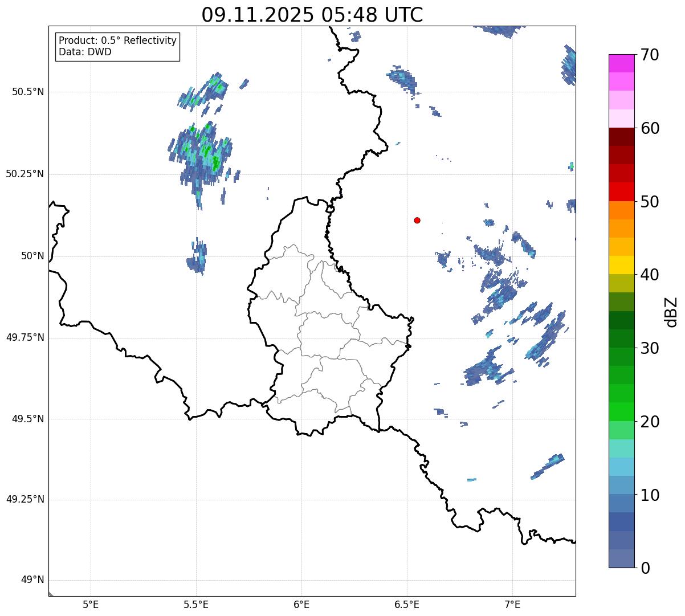Image resolution: width=685 pixels, height=616 pixels.
Task: Click the 50.5°N latitude label
Action: 28,92
